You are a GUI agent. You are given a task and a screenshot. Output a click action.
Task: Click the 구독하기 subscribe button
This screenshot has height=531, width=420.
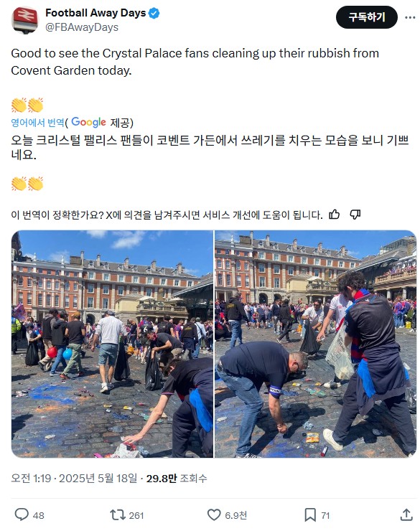[366, 17]
